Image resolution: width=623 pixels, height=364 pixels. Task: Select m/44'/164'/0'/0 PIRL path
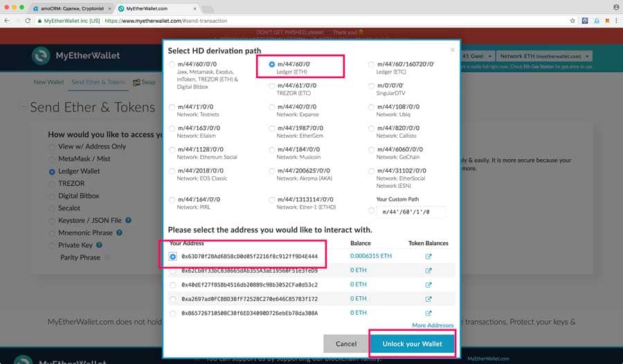(x=172, y=199)
